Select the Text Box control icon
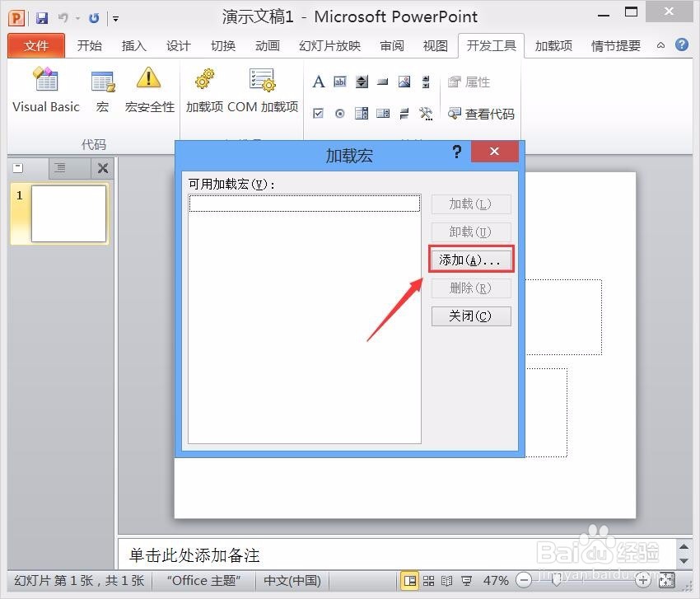The width and height of the screenshot is (700, 599). pos(340,82)
